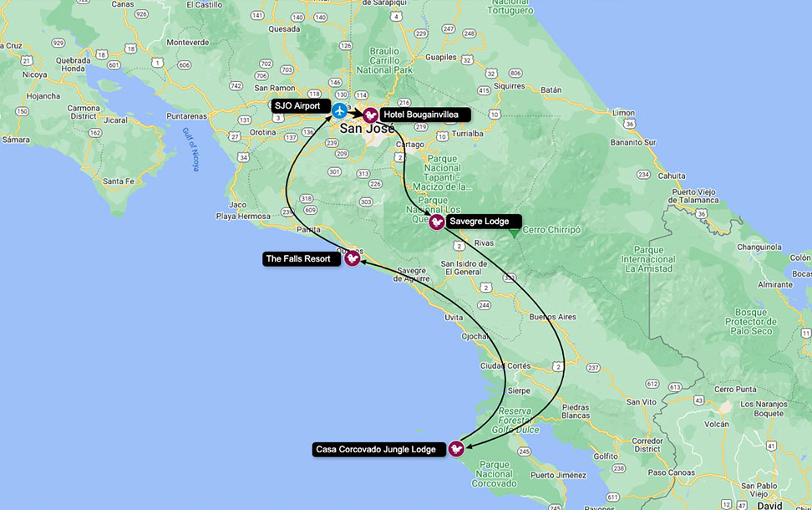This screenshot has height=510, width=812.
Task: Click the Jaco town label
Action: click(x=238, y=205)
